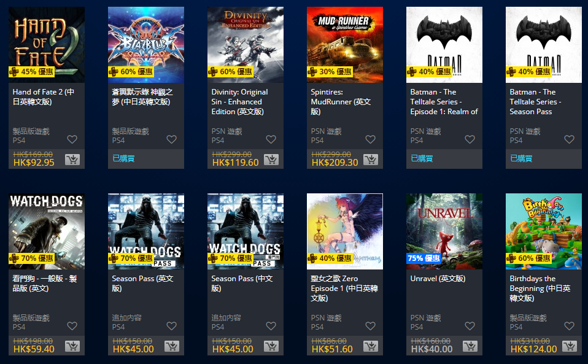Toggle wishlist heart for 蒼翼默示錄 神觀之夢

tap(171, 139)
